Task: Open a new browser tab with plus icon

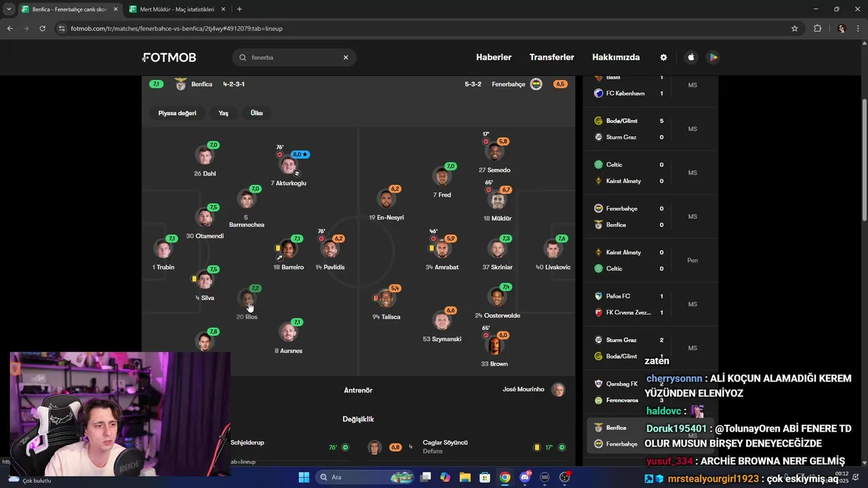Action: point(239,9)
